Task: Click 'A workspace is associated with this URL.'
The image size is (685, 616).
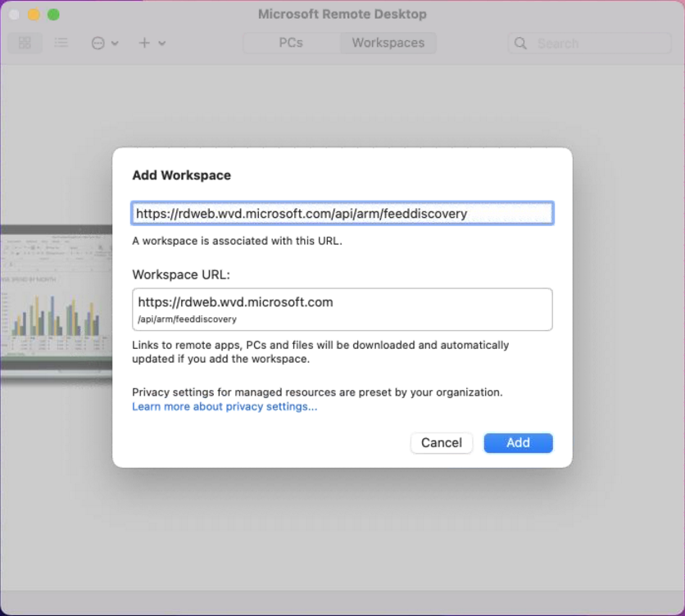Action: coord(237,241)
